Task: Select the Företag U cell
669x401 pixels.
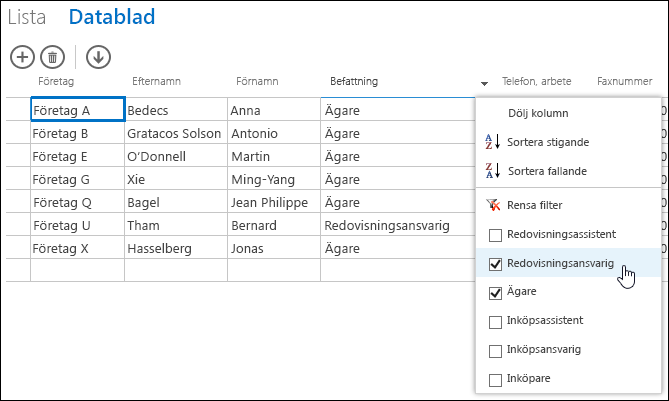Action: [x=78, y=225]
